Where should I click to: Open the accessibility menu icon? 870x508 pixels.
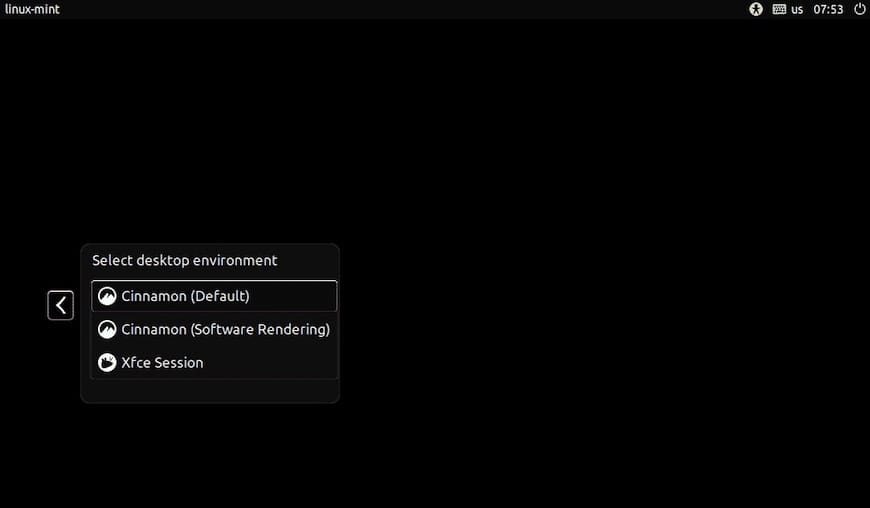756,9
